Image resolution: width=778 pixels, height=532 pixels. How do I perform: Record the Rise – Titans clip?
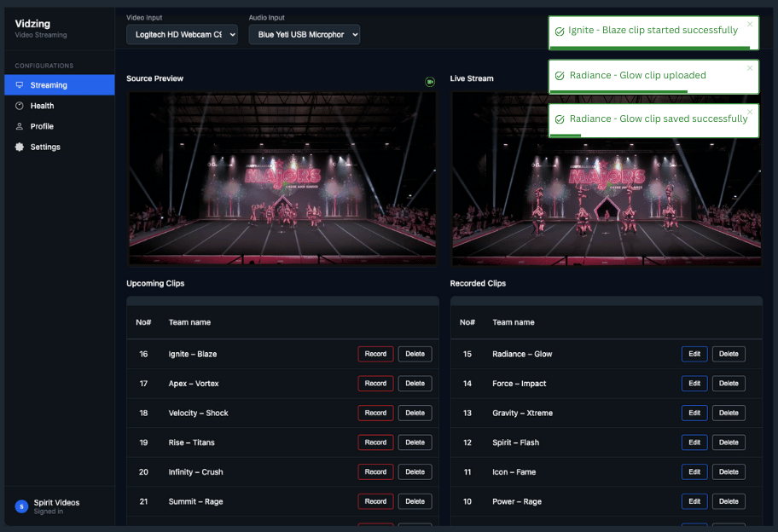pyautogui.click(x=375, y=442)
